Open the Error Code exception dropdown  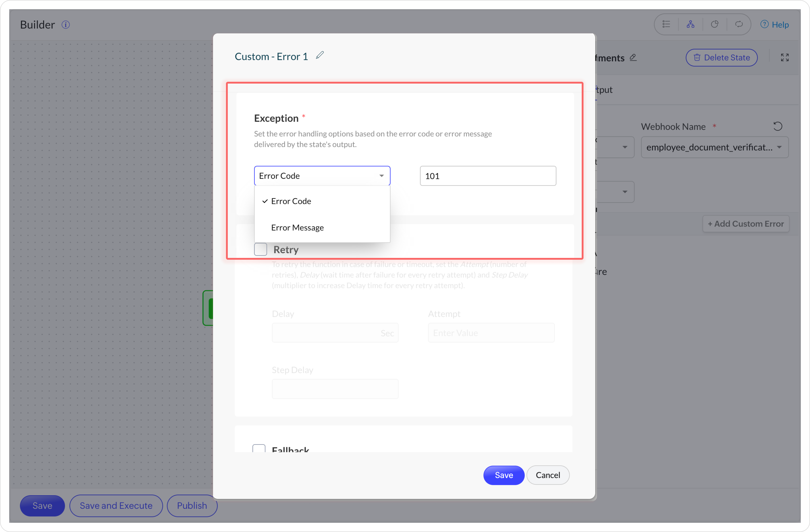point(322,176)
